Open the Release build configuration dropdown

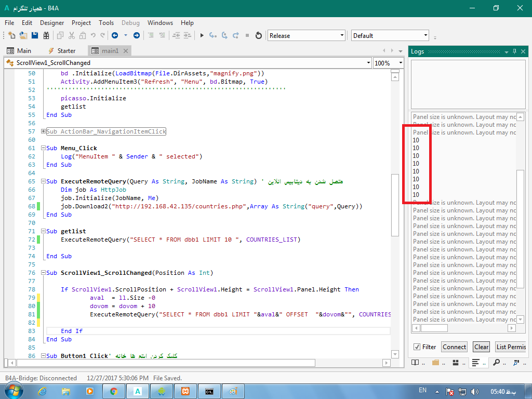pyautogui.click(x=307, y=35)
